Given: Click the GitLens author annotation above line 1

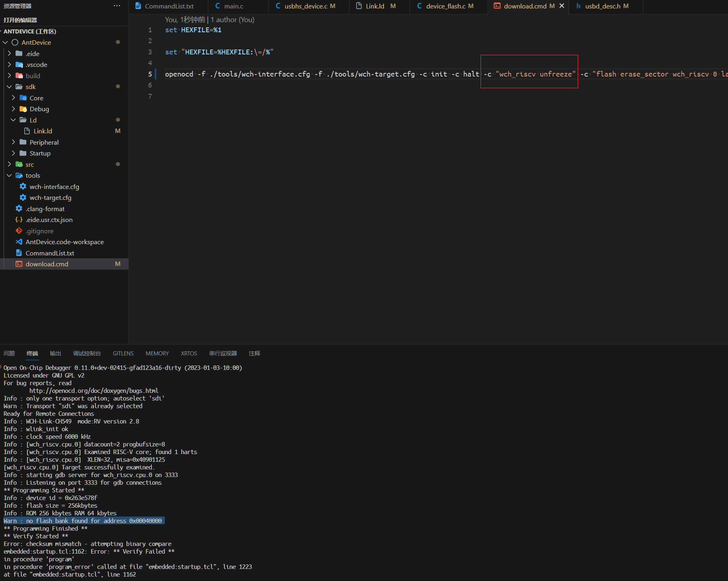Looking at the screenshot, I should (x=209, y=20).
